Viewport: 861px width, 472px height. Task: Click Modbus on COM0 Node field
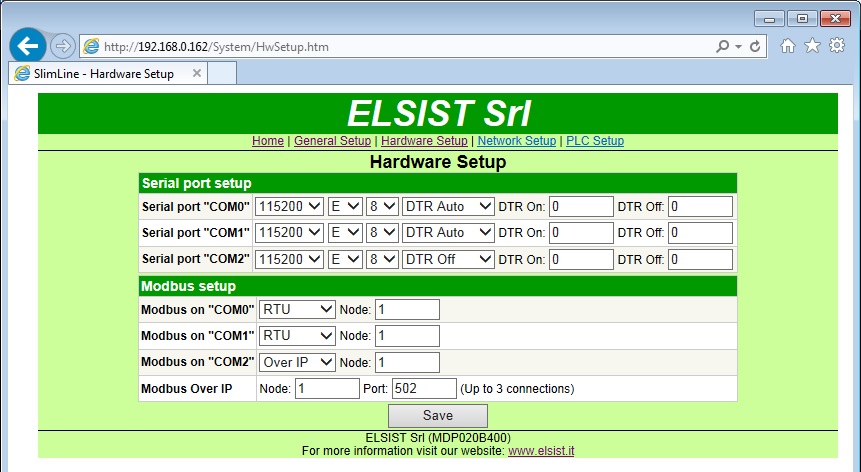coord(407,310)
